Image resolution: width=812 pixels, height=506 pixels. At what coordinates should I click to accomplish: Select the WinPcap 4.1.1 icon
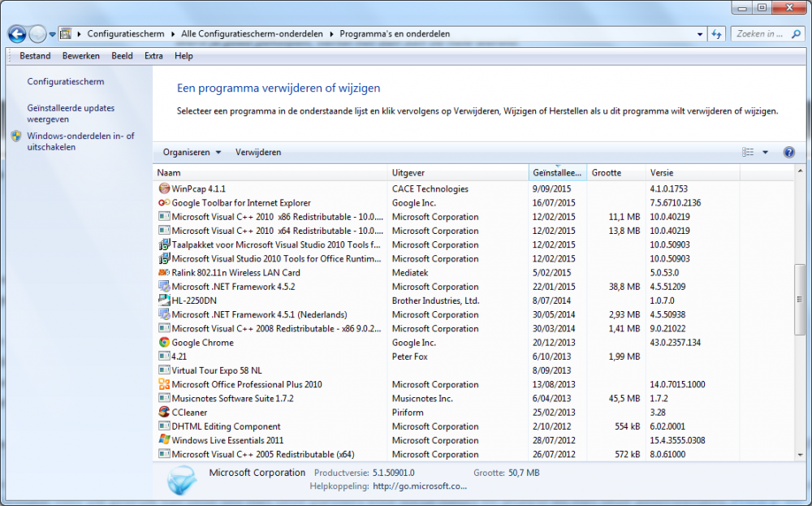click(x=164, y=189)
